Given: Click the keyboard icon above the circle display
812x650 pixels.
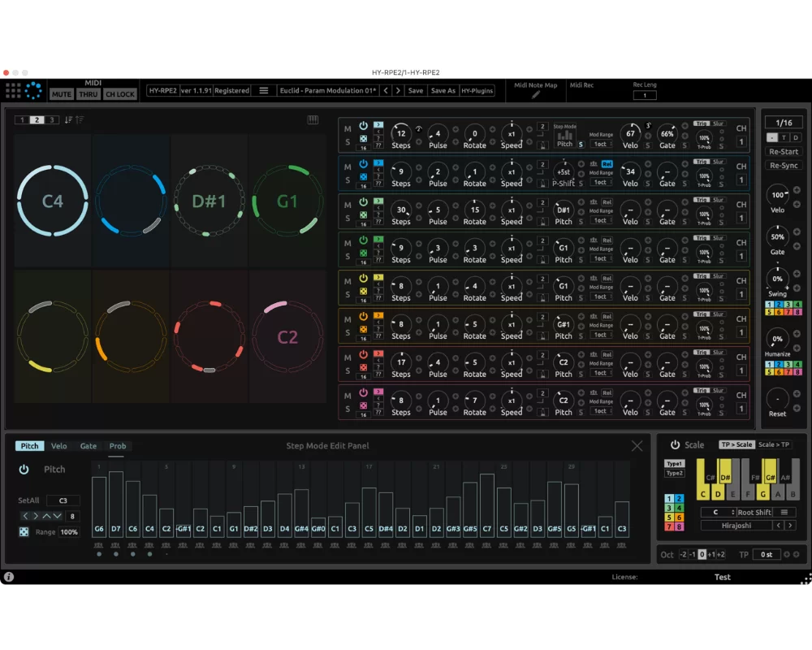Looking at the screenshot, I should [x=313, y=119].
